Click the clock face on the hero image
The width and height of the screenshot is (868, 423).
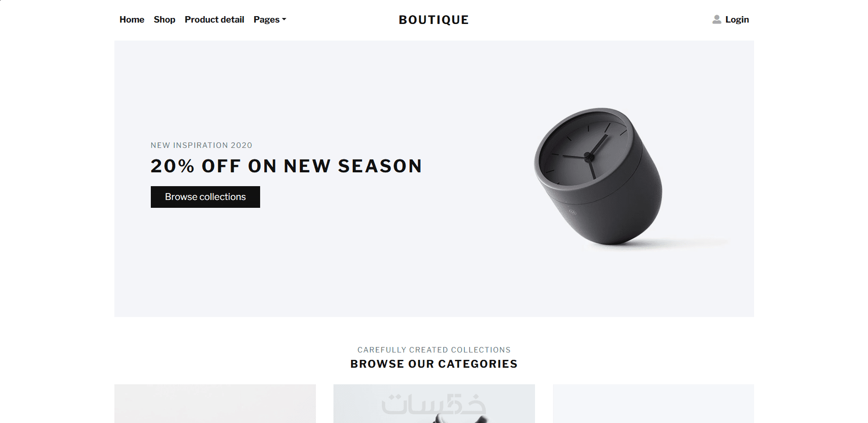[585, 152]
